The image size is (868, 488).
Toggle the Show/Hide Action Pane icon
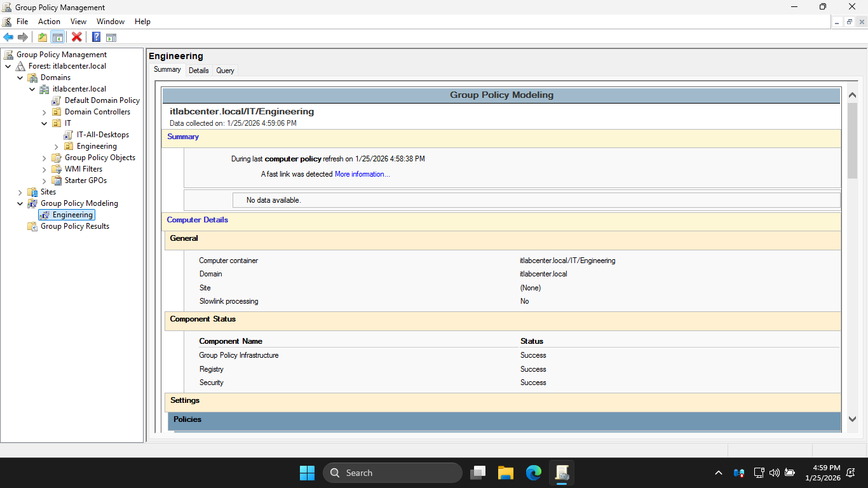pyautogui.click(x=111, y=37)
